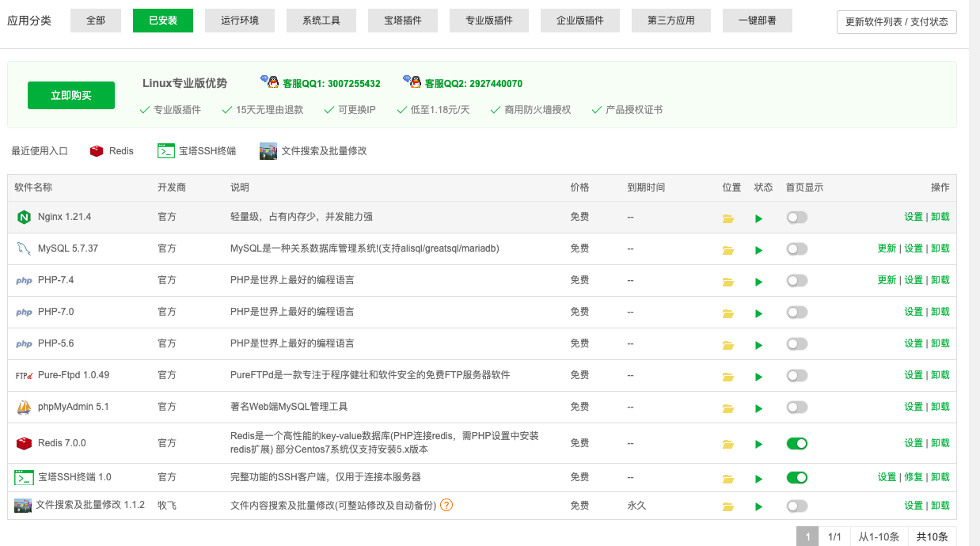980x546 pixels.
Task: Click the 文件搜索及批量修改 status play icon
Action: pos(759,506)
